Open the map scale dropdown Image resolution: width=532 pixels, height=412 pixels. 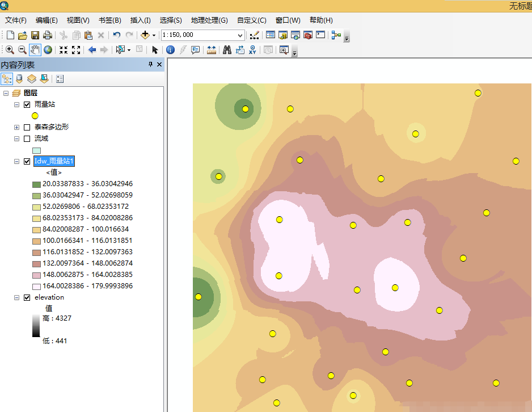pos(240,35)
